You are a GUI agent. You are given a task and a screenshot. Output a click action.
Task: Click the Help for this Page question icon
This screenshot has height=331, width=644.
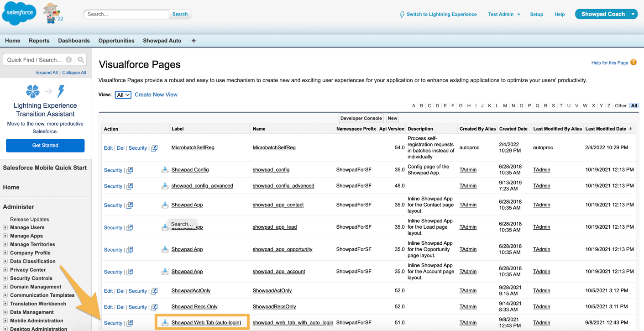coord(634,63)
